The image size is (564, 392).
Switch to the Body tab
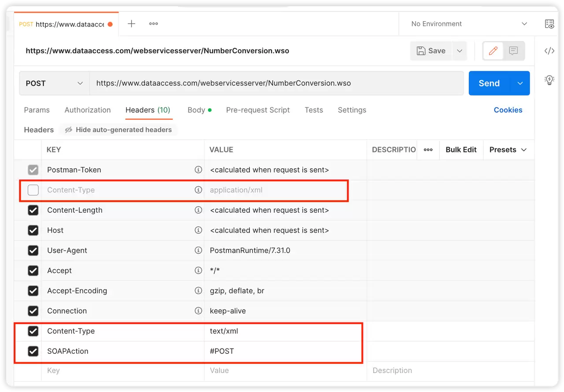[x=200, y=110]
